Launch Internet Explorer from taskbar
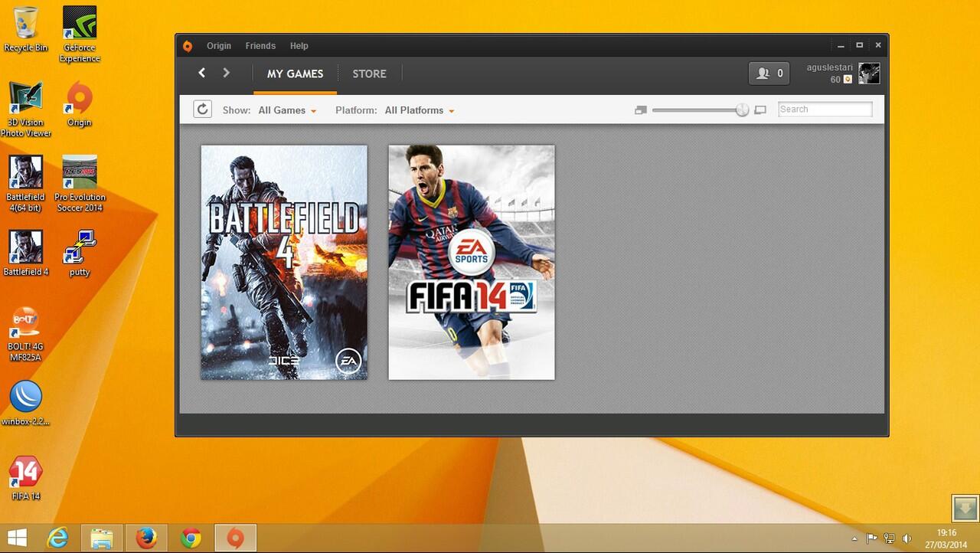The width and height of the screenshot is (980, 553). click(x=57, y=538)
